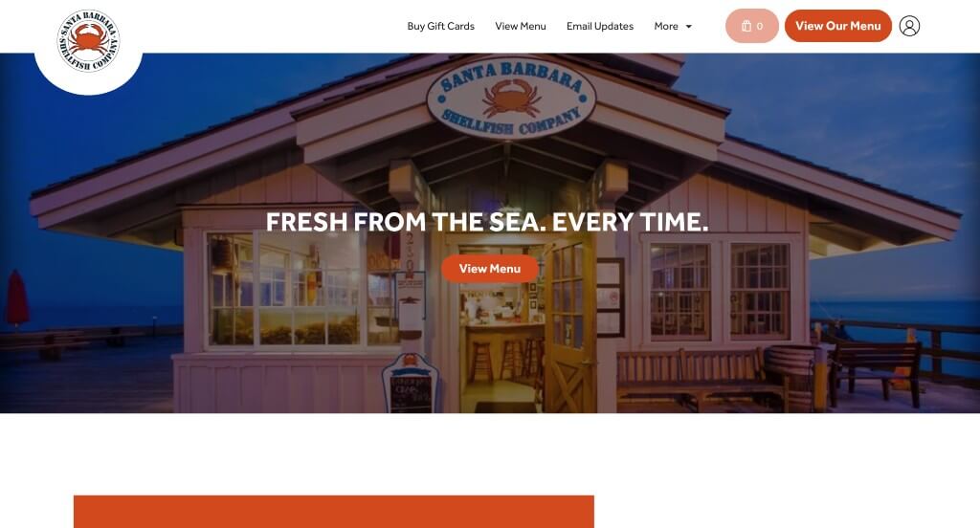This screenshot has width=980, height=528.
Task: Click the red umbrella at the photo's left edge
Action: tap(17, 298)
